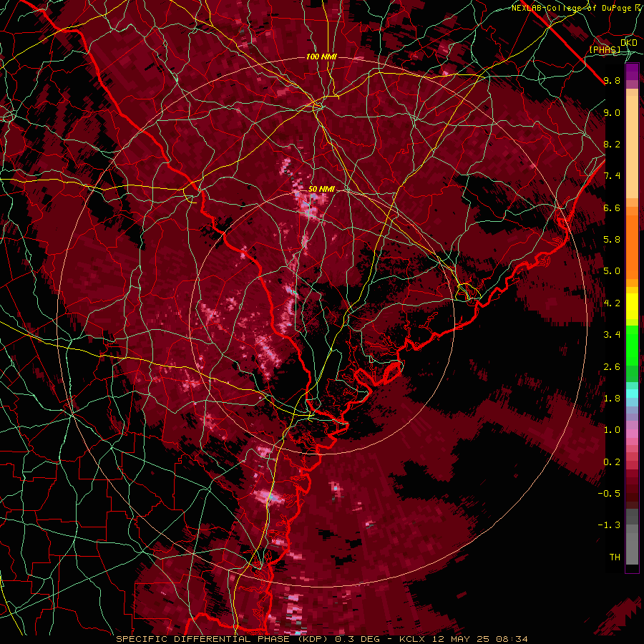This screenshot has height=644, width=644.
Task: Click the 100 NMI range ring label
Action: (x=321, y=57)
